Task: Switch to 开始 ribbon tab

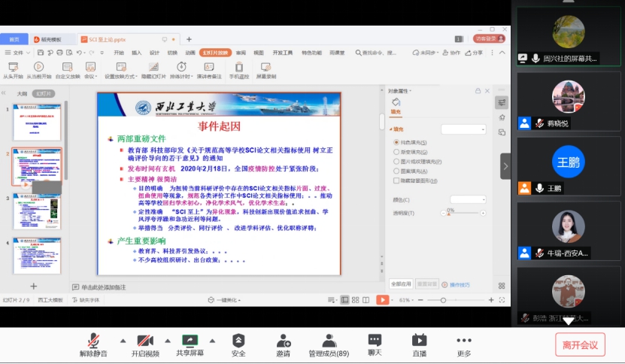Action: 119,53
